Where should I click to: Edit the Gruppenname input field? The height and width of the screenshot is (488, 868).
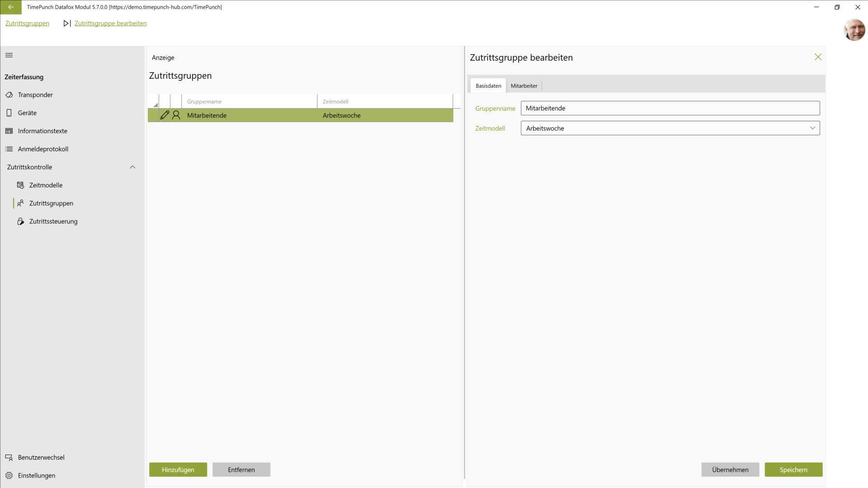670,108
